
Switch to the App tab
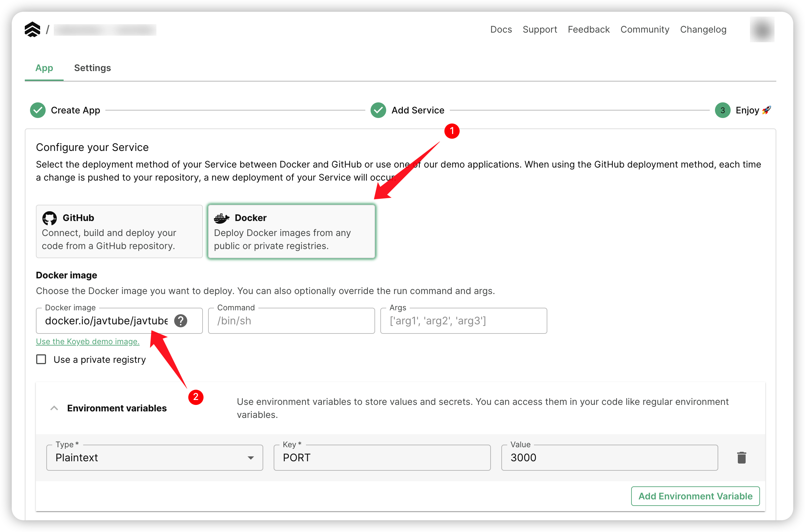point(44,68)
